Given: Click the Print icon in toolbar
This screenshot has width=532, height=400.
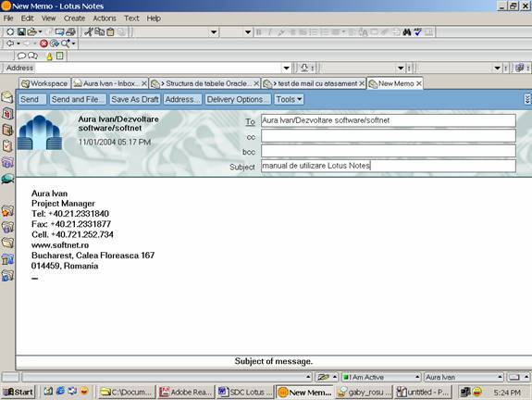Looking at the screenshot, I should pos(70,31).
